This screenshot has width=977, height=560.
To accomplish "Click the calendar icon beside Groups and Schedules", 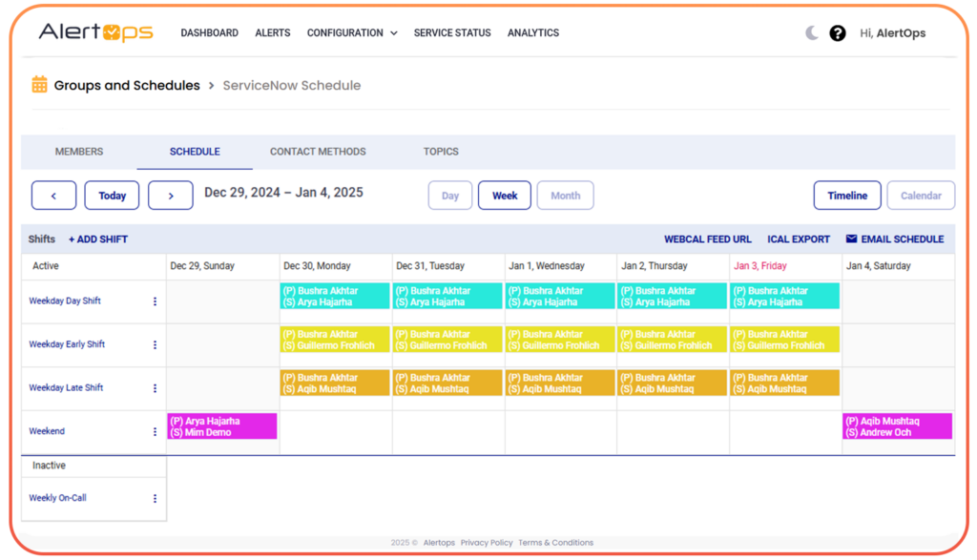I will [39, 85].
